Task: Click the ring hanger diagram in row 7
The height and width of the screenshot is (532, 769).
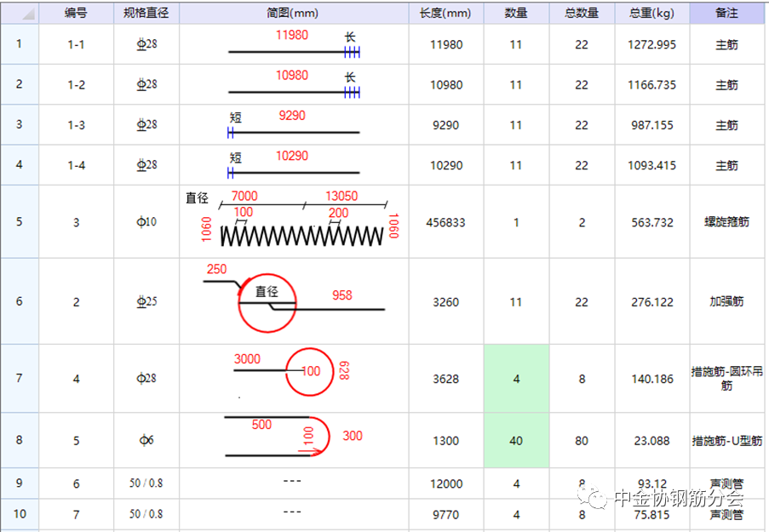Action: tap(293, 379)
